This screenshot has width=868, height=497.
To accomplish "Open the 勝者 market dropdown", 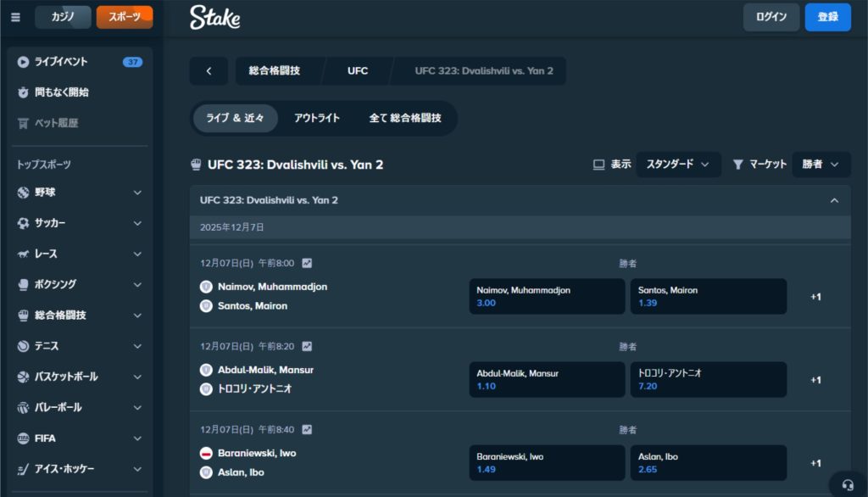I will (x=821, y=165).
